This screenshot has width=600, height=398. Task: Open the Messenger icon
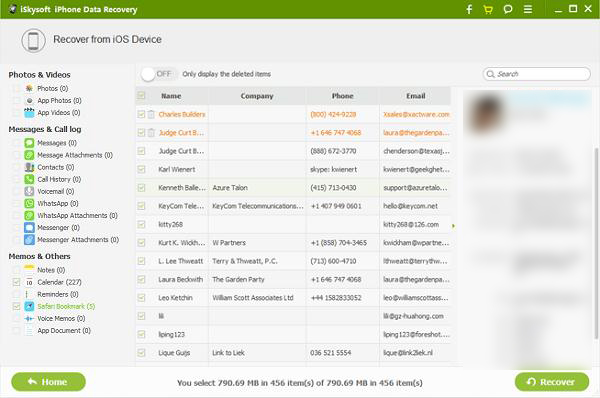point(29,228)
